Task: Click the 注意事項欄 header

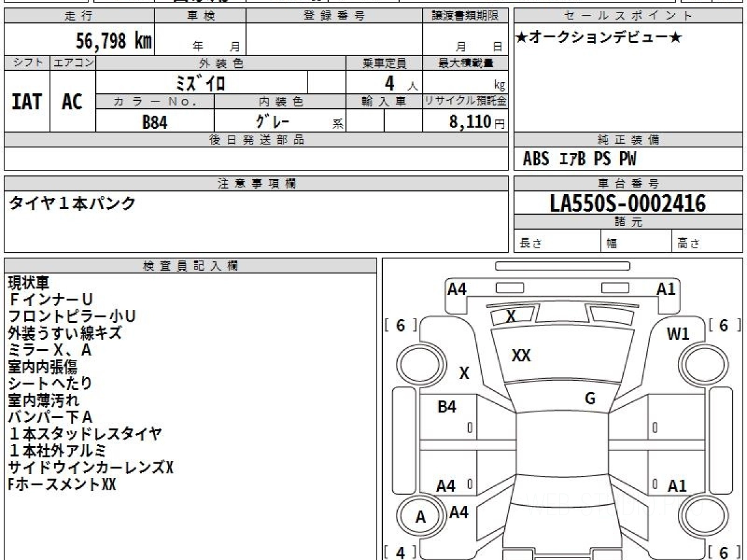Action: click(x=256, y=184)
